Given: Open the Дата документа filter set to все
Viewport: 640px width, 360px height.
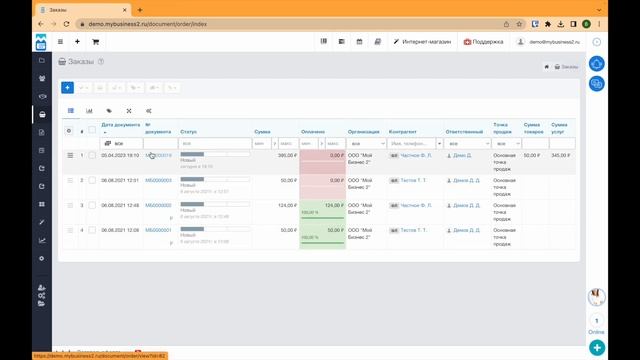Looking at the screenshot, I should coord(121,144).
